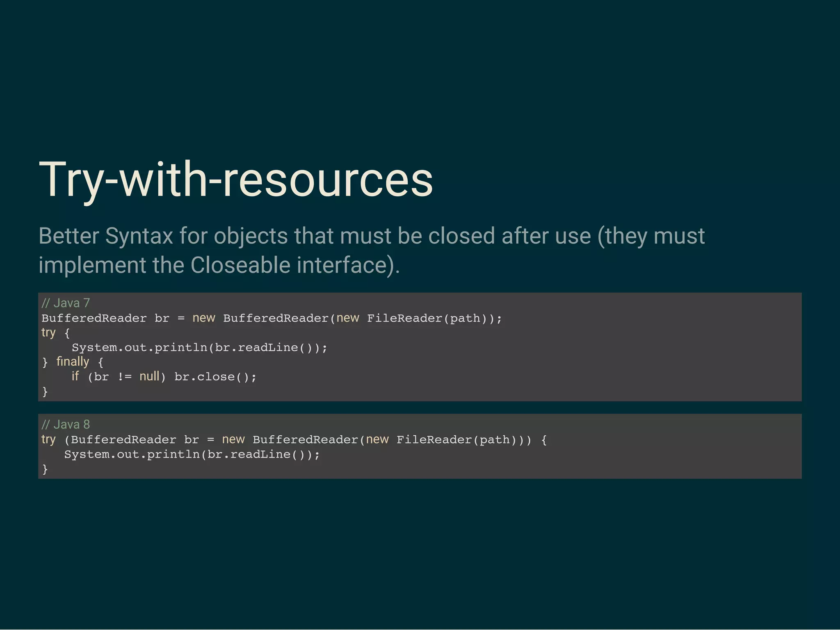Click the 'try {' line in the Java 7 block
The width and height of the screenshot is (840, 630).
coord(56,333)
